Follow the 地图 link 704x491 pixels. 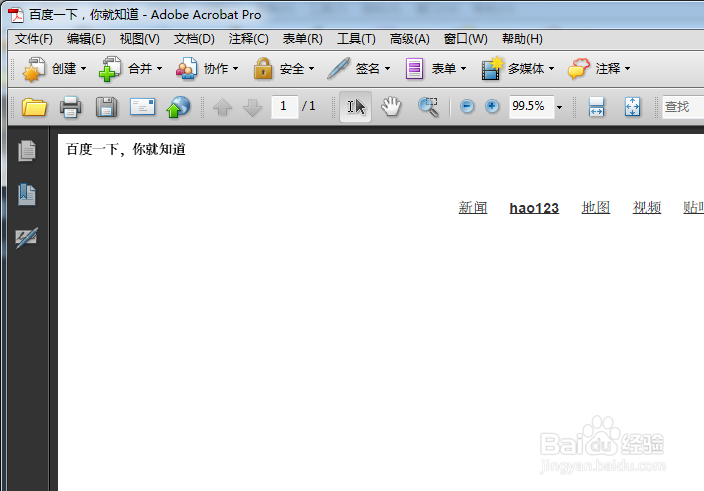(596, 208)
